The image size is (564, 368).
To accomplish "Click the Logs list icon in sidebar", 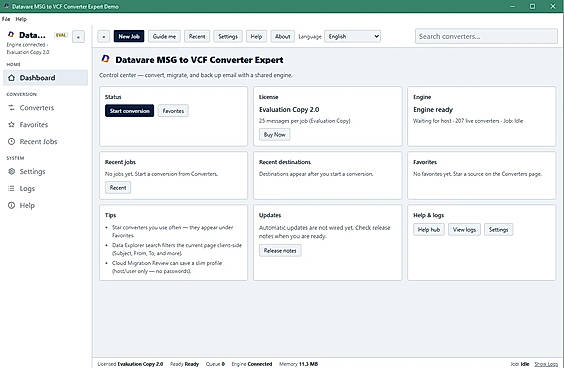I will (12, 188).
